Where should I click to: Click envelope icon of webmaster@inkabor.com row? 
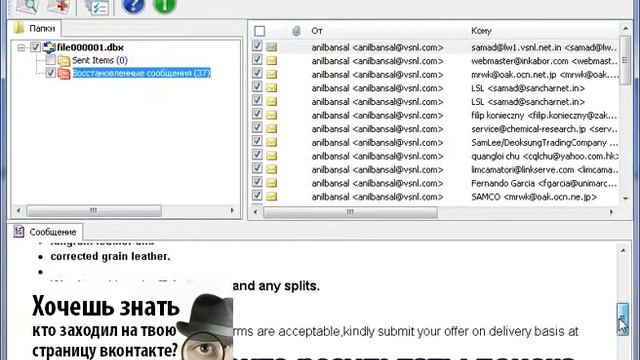(x=271, y=61)
